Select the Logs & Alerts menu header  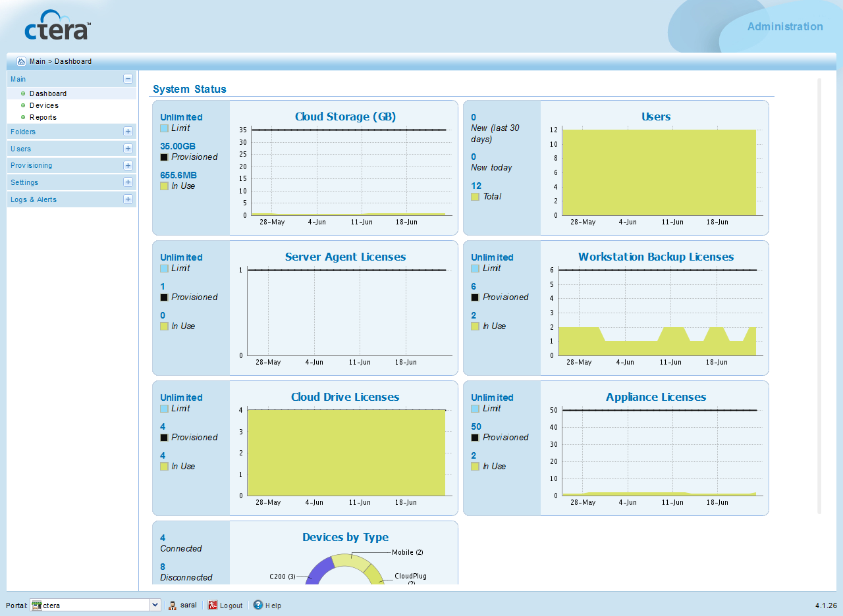72,199
